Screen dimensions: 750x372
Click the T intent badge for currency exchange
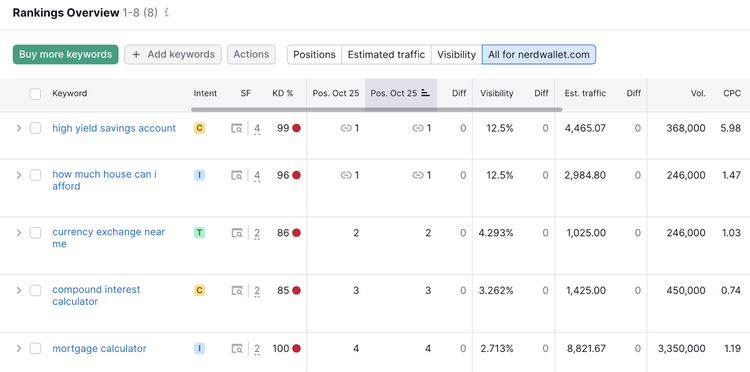(199, 233)
